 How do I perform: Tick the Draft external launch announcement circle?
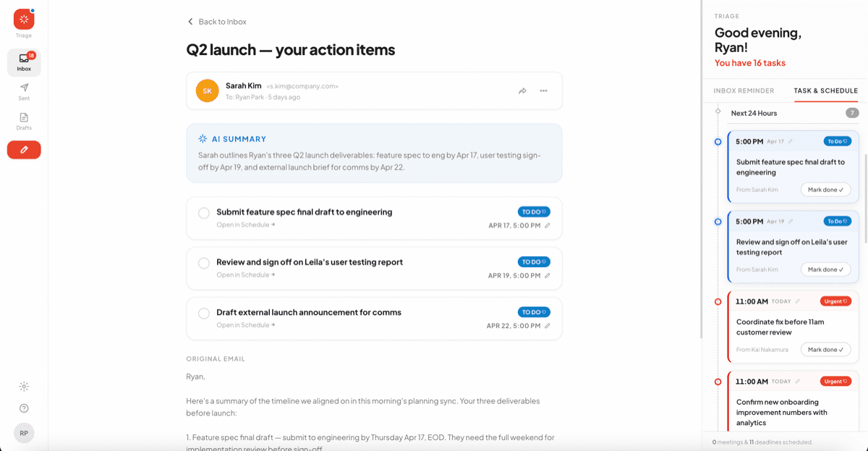(x=204, y=313)
